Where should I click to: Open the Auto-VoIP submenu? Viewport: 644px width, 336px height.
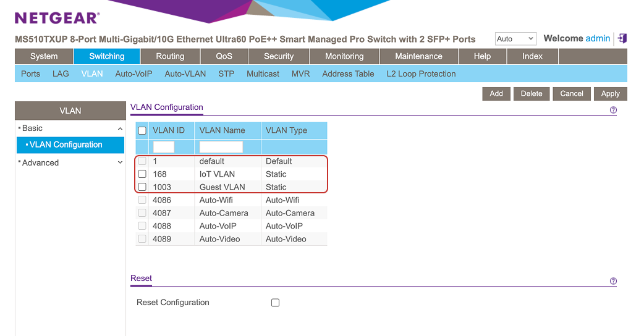134,74
